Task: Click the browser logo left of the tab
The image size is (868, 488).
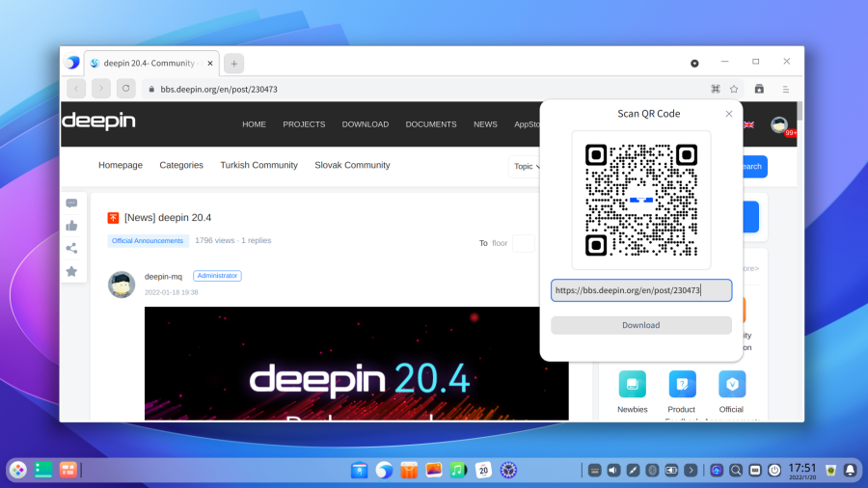Action: pos(72,62)
